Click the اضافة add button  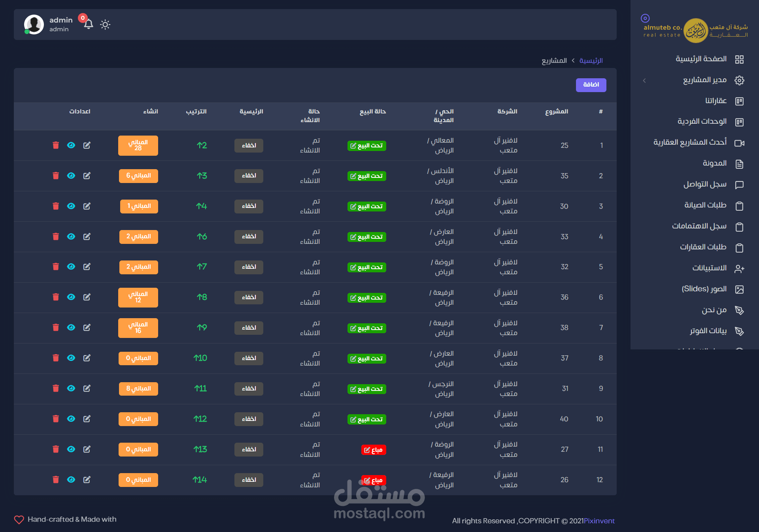point(591,85)
